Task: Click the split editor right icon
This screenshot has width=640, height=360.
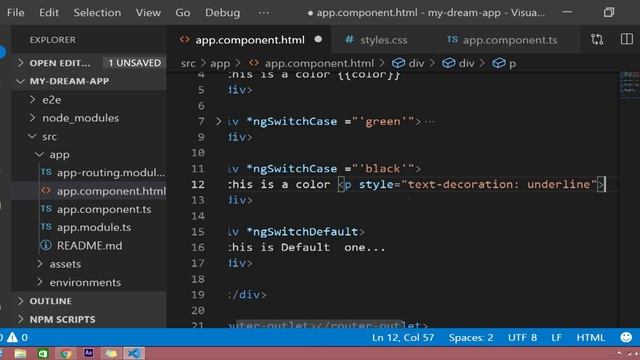Action: pos(627,39)
